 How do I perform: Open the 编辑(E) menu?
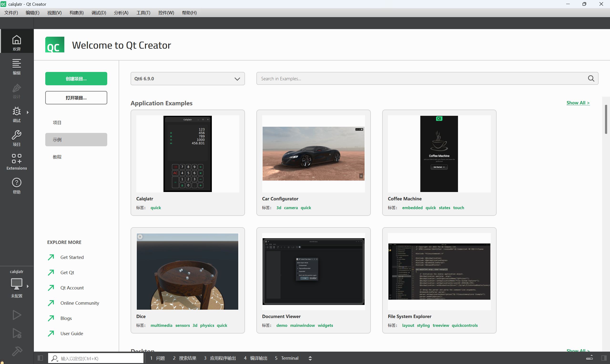tap(33, 13)
